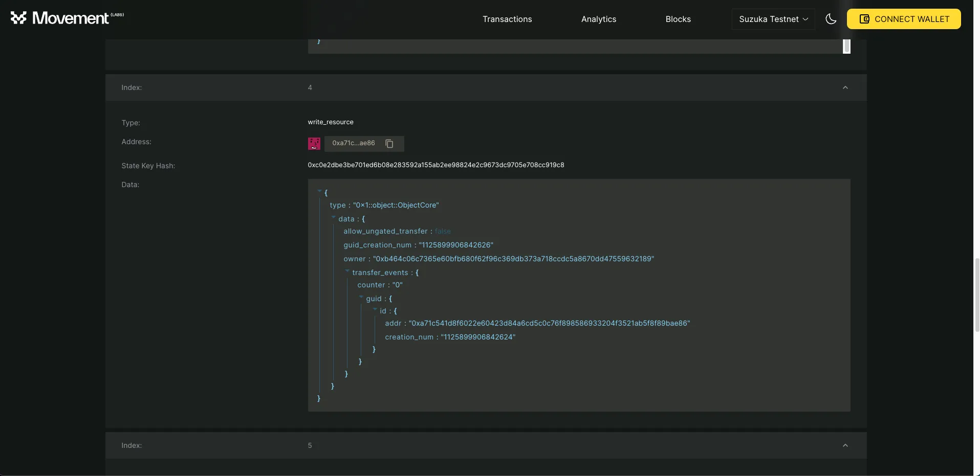This screenshot has height=476, width=980.
Task: Collapse the Index 5 section
Action: click(845, 445)
